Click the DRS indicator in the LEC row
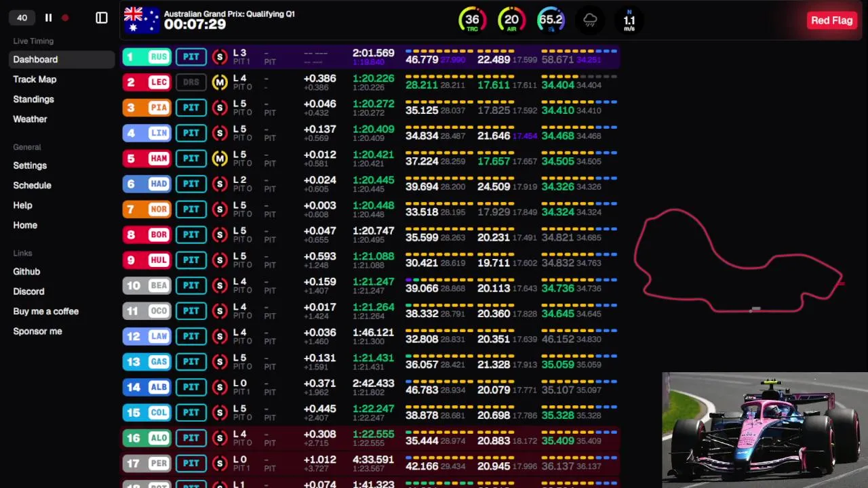Image resolution: width=868 pixels, height=488 pixels. pyautogui.click(x=191, y=82)
